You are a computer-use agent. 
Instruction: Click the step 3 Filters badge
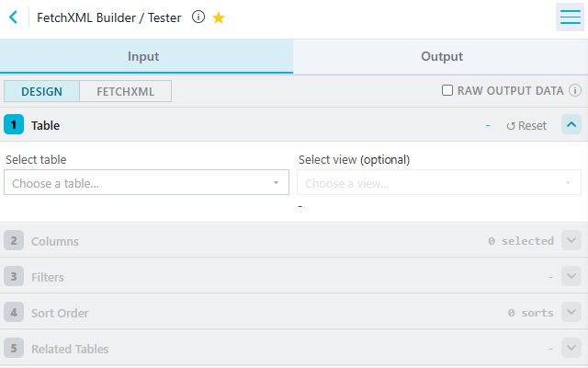point(14,276)
